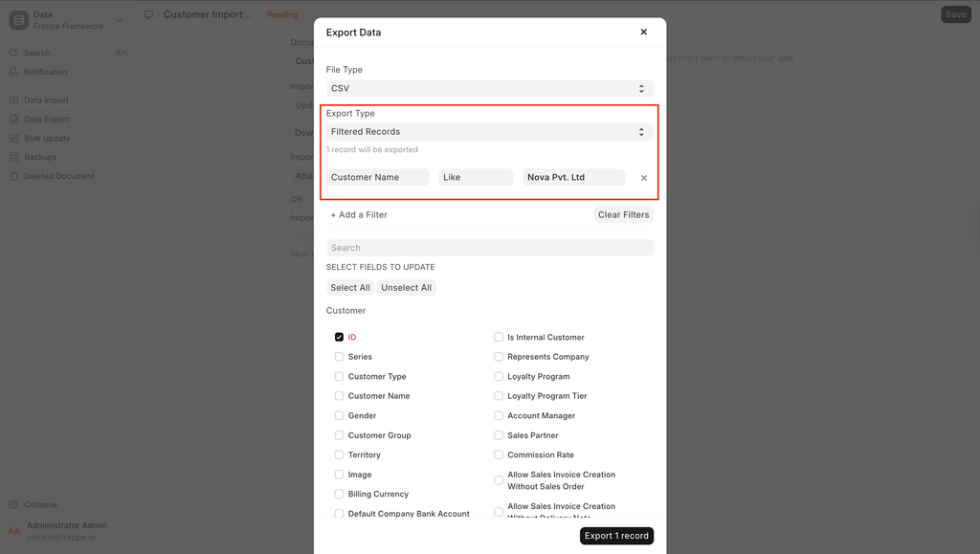
Task: Go to Data Export in sidebar
Action: pyautogui.click(x=46, y=120)
